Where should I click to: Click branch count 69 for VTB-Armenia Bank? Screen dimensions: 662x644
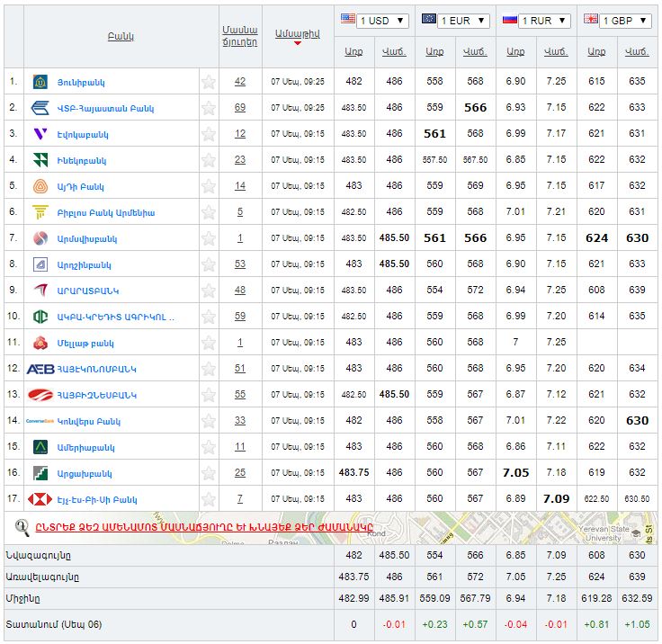239,108
